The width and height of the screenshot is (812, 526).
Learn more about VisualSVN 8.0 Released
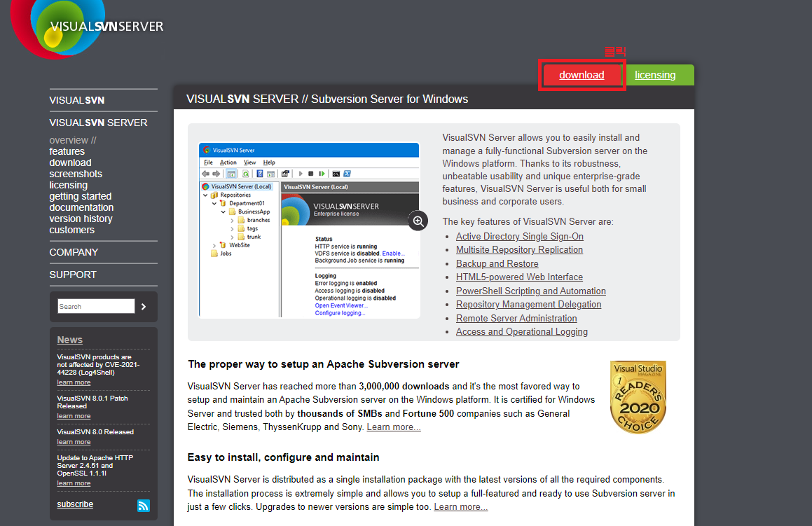coord(74,442)
